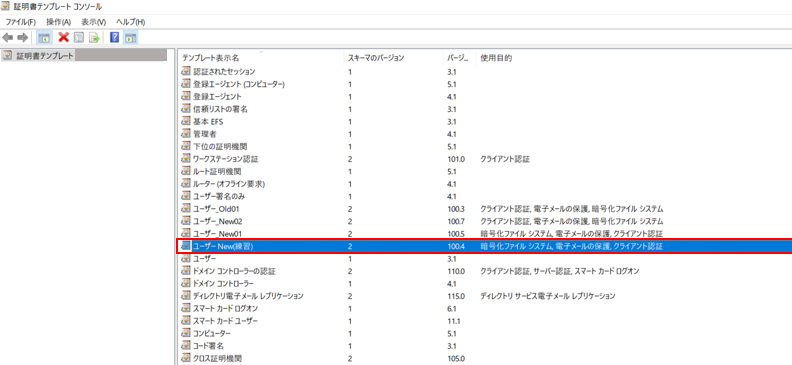Click the red X Delete button
The height and width of the screenshot is (365, 792).
(x=64, y=37)
